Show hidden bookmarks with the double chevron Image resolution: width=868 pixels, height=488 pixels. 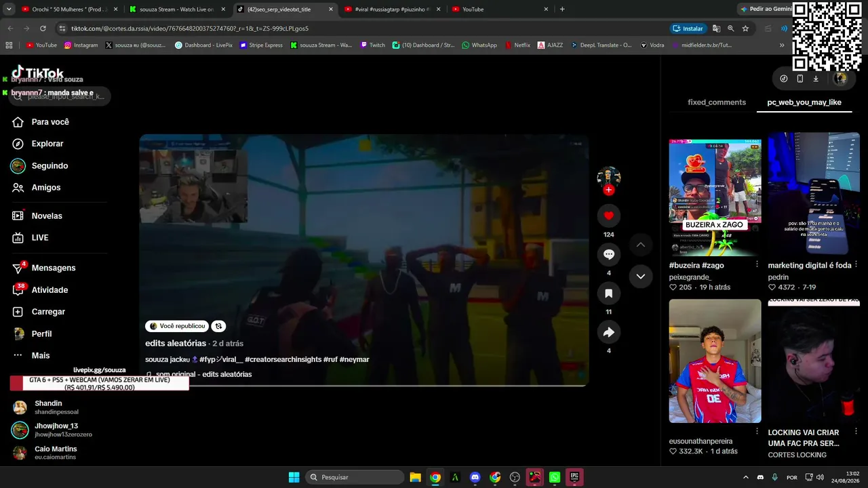coord(782,45)
